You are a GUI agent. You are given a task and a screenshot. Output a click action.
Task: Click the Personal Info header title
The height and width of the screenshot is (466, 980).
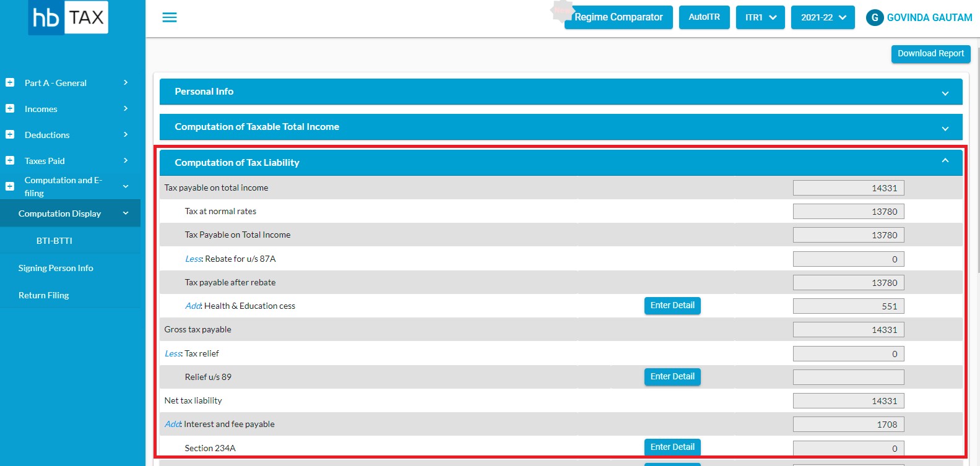pyautogui.click(x=204, y=92)
